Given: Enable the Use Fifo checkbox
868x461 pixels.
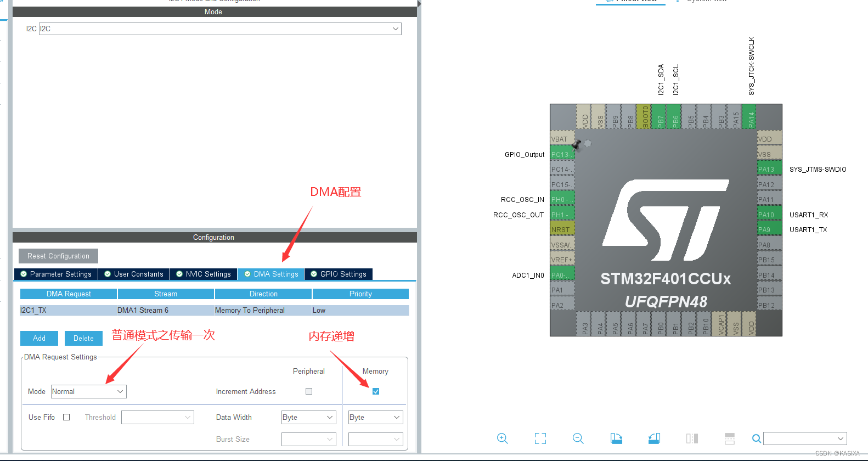Looking at the screenshot, I should tap(66, 417).
